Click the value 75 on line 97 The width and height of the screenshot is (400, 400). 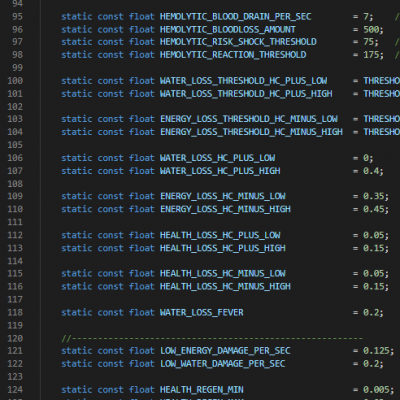point(368,42)
